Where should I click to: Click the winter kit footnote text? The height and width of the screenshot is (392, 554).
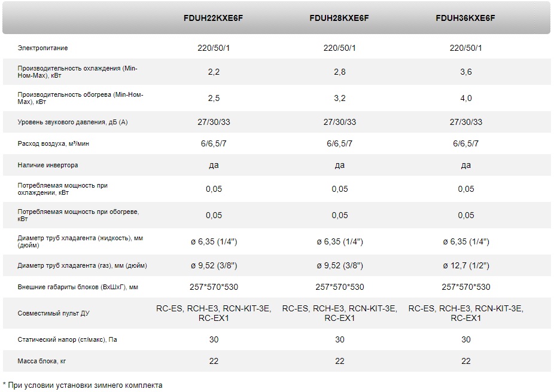pyautogui.click(x=83, y=385)
